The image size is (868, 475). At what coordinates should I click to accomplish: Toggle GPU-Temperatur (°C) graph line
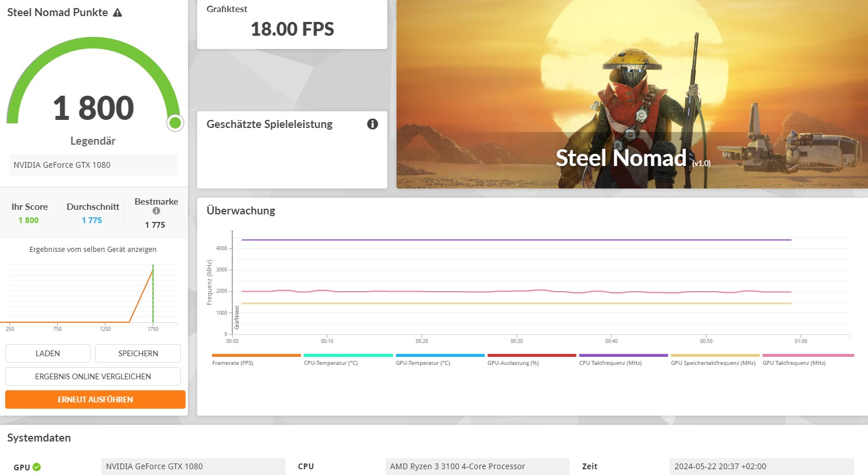pos(440,359)
